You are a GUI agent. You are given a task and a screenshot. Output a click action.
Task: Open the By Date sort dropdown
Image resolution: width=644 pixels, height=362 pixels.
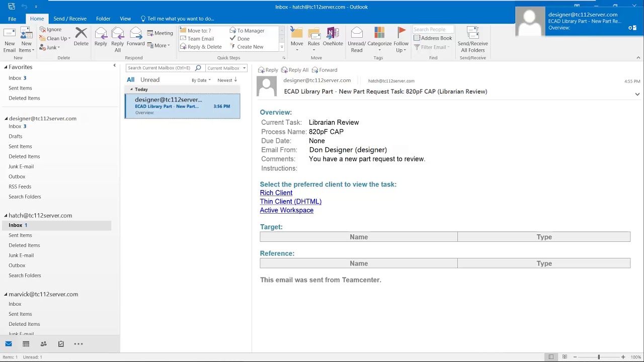(201, 80)
